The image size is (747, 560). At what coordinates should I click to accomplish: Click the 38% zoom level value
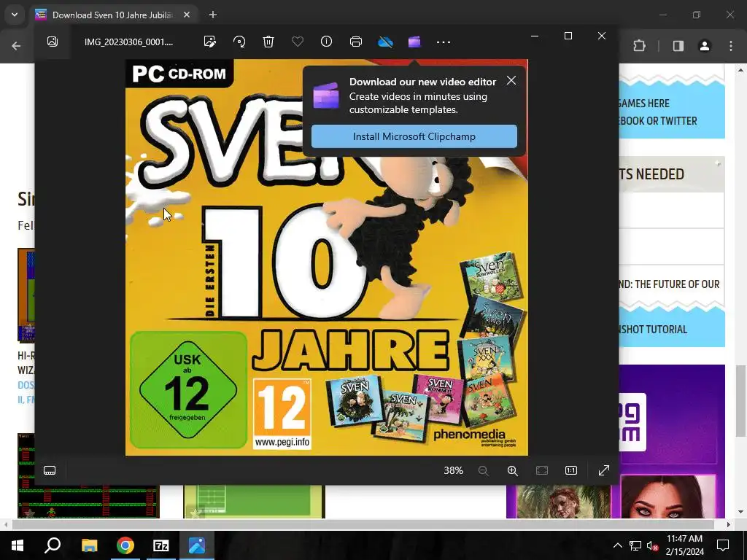[x=453, y=470]
